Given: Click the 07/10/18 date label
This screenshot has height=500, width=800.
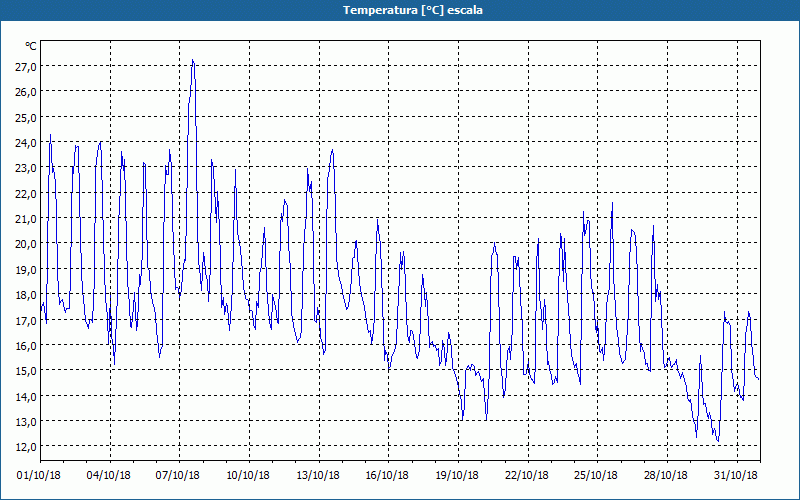Looking at the screenshot, I should click(178, 476).
